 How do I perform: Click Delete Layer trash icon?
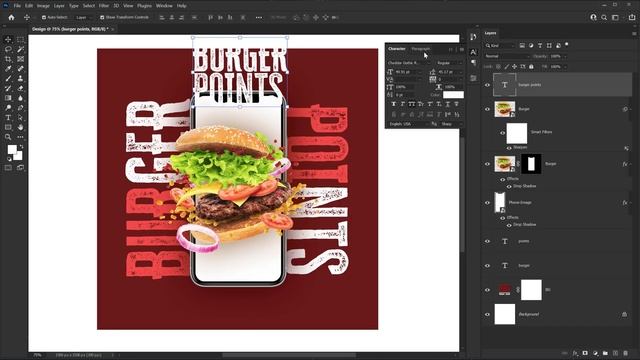626,353
